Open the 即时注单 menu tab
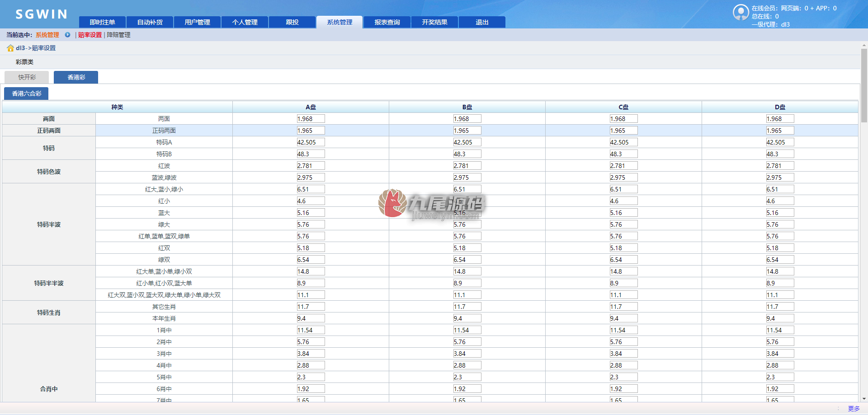Image resolution: width=868 pixels, height=415 pixels. click(x=102, y=22)
